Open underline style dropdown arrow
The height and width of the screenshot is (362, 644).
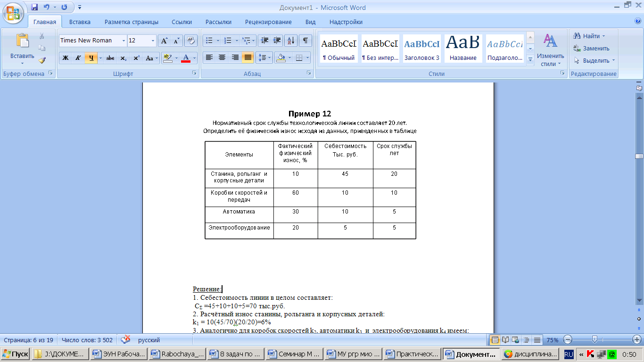100,58
